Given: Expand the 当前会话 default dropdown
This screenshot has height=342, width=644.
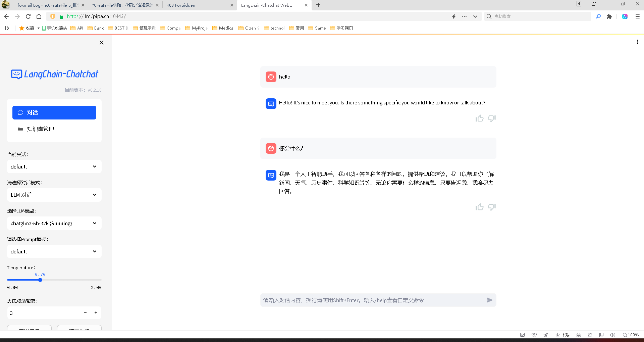Looking at the screenshot, I should pyautogui.click(x=54, y=166).
